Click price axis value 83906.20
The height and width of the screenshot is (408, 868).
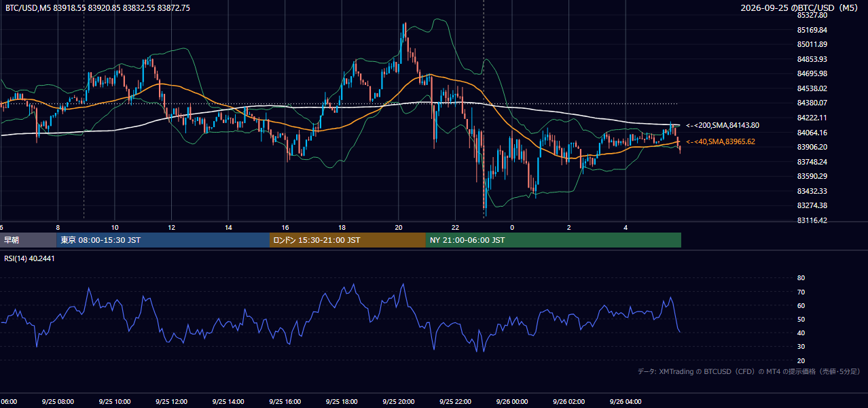(x=812, y=147)
